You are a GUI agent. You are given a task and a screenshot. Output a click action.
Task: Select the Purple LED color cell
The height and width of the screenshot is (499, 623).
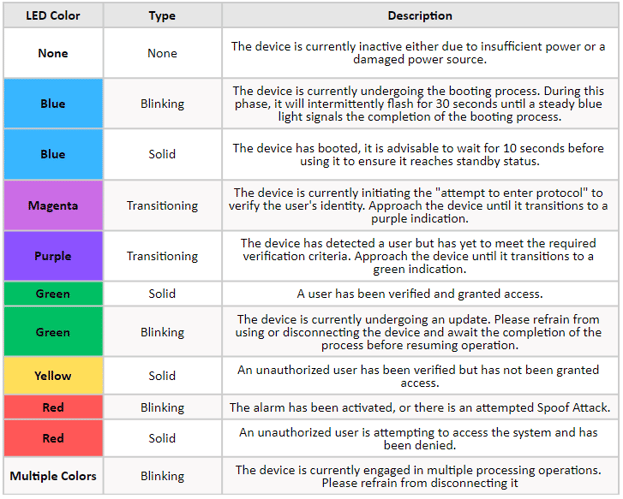(53, 256)
